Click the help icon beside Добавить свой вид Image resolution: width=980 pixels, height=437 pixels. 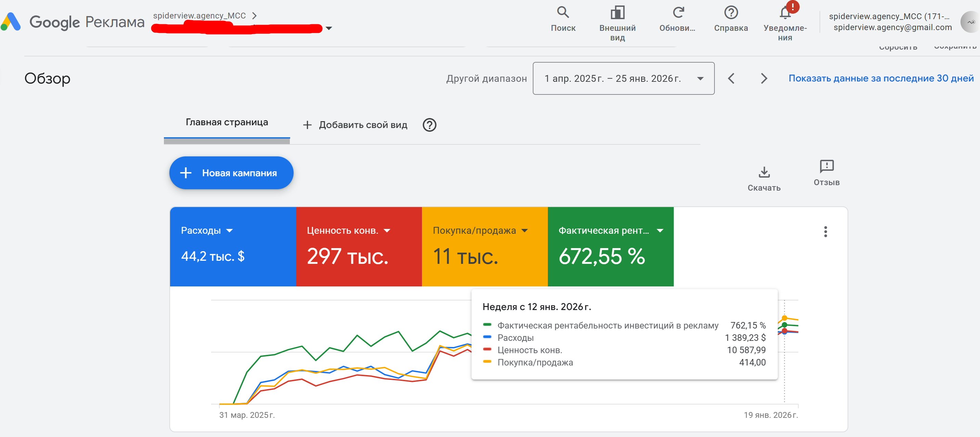point(429,125)
